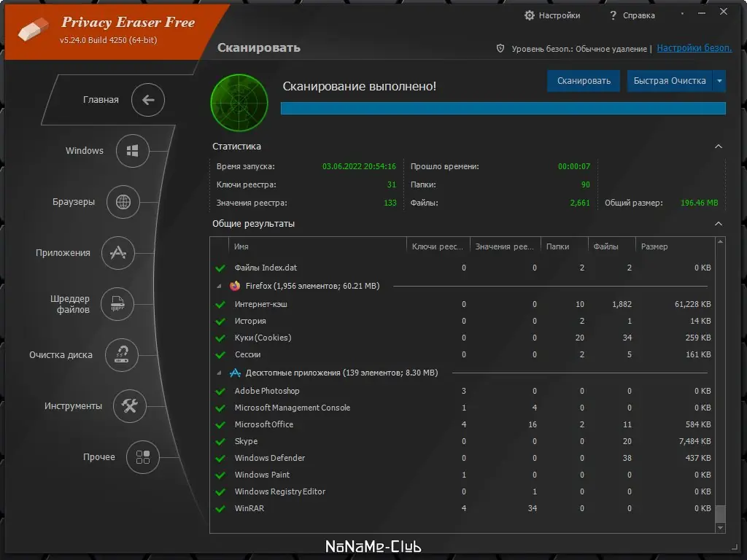Open the Приложения apps icon
747x560 pixels.
118,253
